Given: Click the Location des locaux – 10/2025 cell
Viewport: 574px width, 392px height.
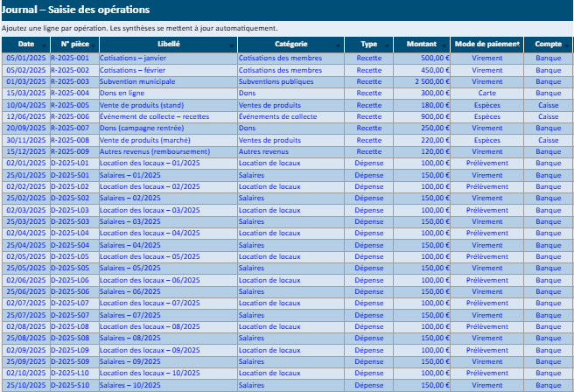Looking at the screenshot, I should click(150, 373).
